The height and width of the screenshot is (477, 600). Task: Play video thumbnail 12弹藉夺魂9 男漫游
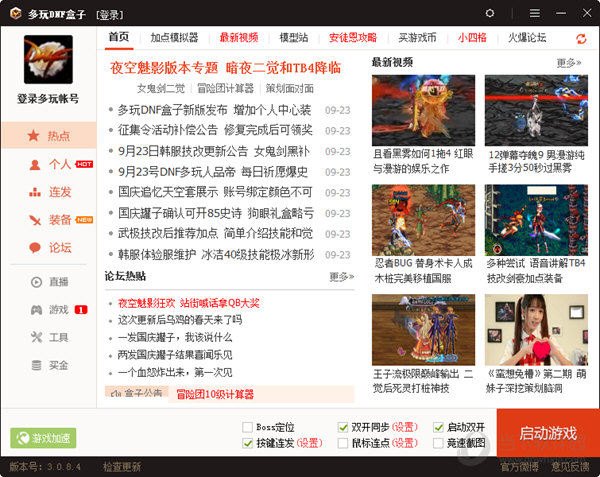pos(536,110)
